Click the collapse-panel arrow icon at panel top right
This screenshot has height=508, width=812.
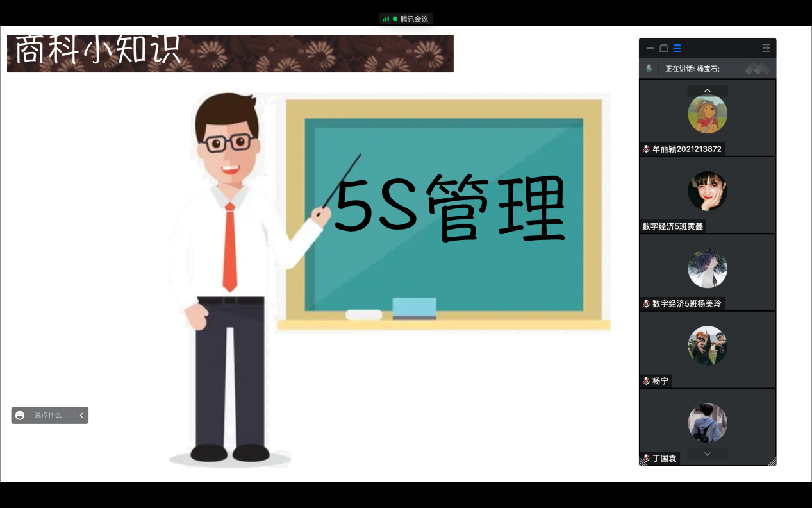coord(766,48)
